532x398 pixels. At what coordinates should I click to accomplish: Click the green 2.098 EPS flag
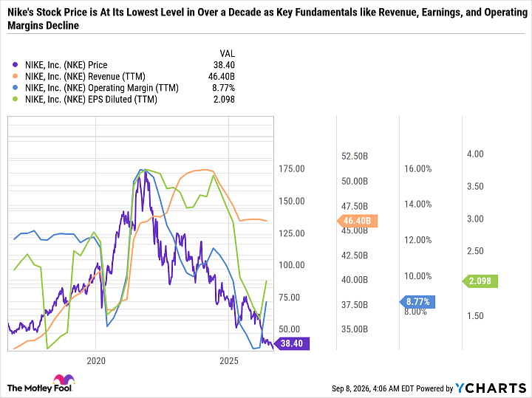(x=480, y=281)
